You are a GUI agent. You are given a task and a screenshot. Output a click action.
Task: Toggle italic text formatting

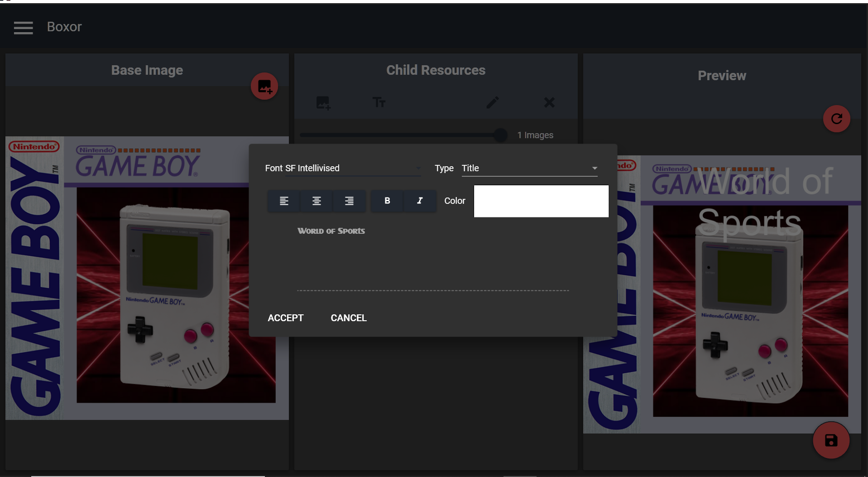[420, 201]
